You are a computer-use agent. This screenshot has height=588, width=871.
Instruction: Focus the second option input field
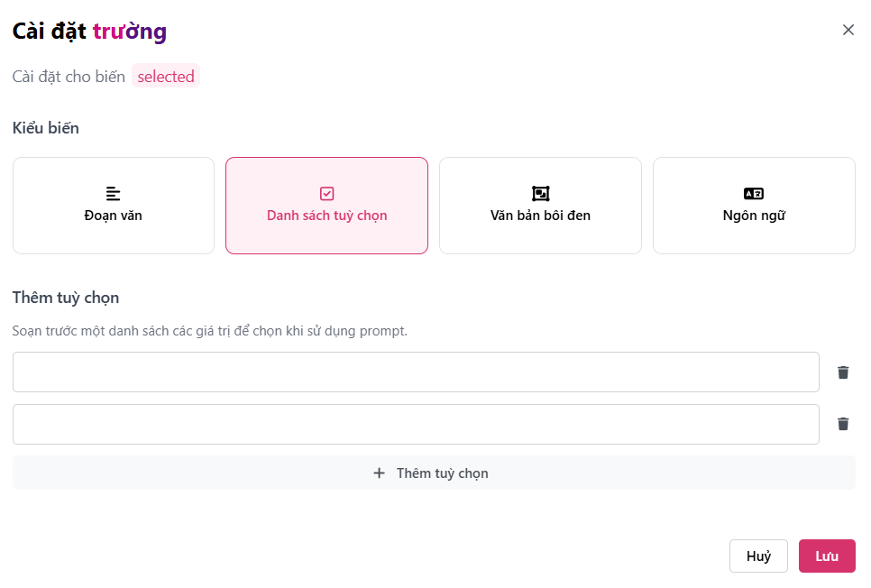[x=416, y=424]
